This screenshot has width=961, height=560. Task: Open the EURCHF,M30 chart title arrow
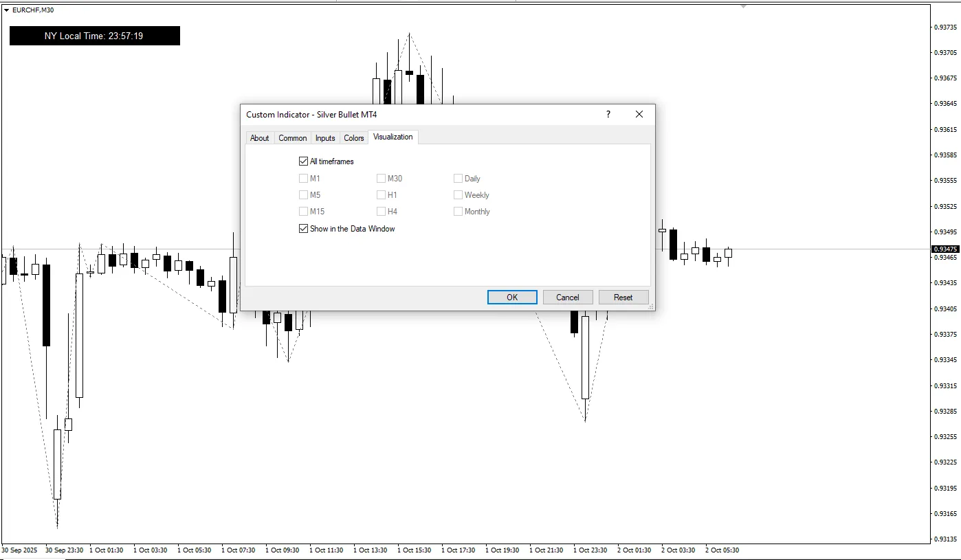click(x=6, y=10)
